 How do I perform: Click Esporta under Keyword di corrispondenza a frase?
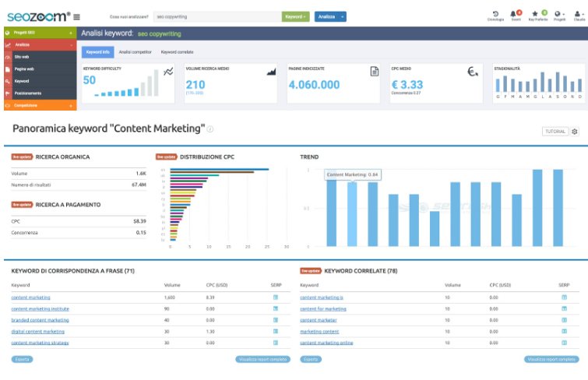pyautogui.click(x=22, y=360)
